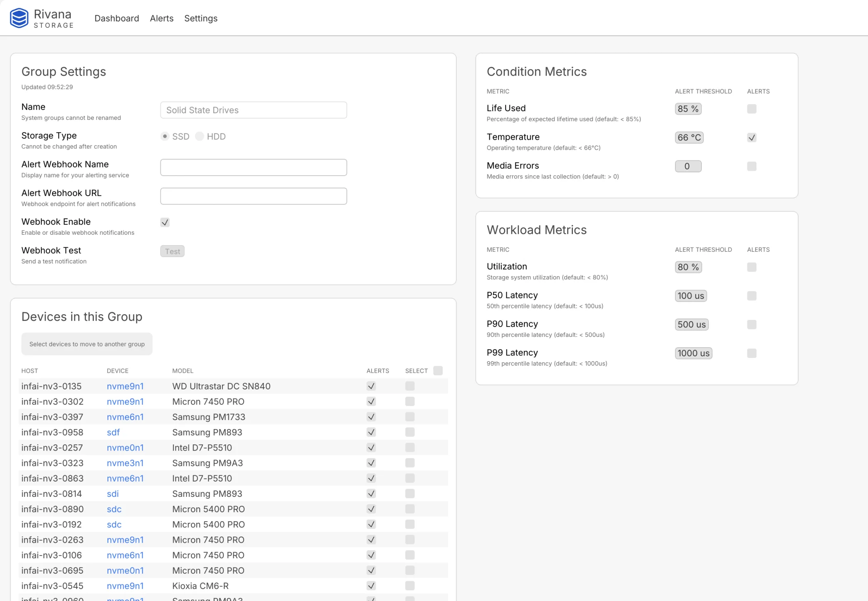Open nvme3n1 device on infai-nv3-0323

(x=125, y=463)
